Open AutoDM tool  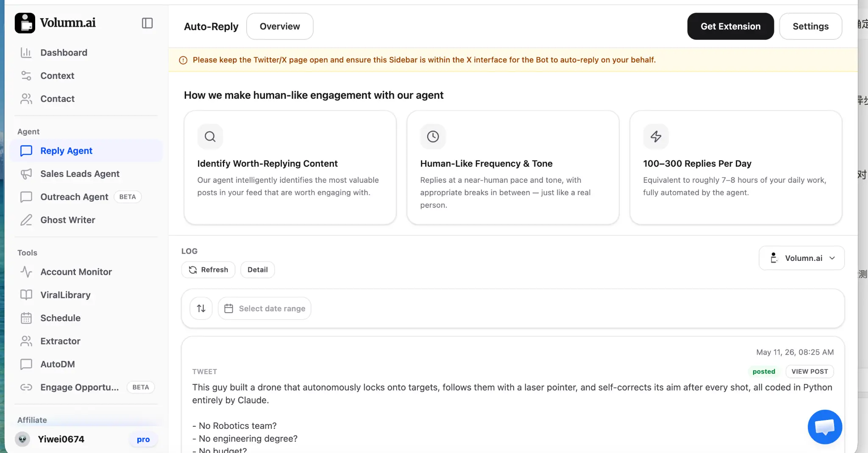(86, 364)
